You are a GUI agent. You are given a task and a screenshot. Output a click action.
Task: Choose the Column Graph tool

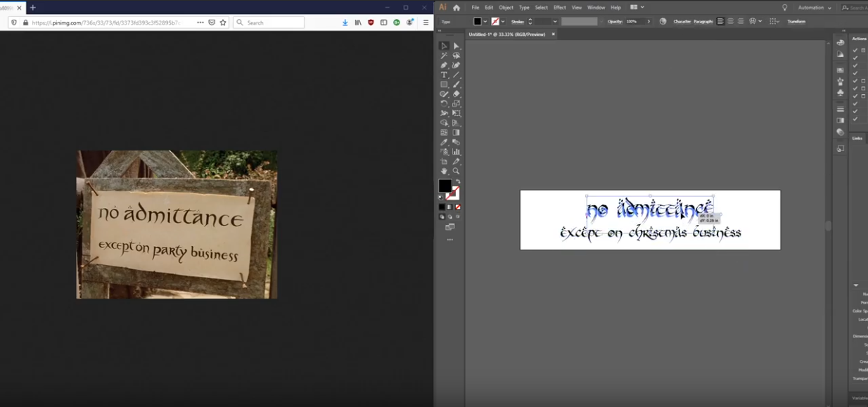[456, 152]
